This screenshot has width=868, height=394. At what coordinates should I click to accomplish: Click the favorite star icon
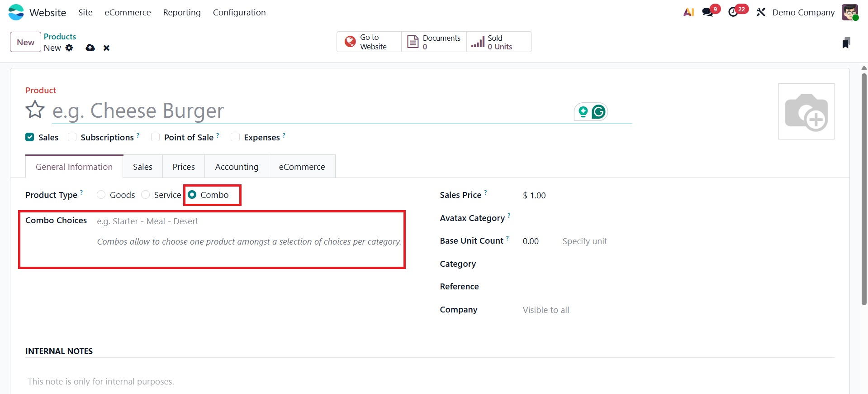click(x=35, y=110)
